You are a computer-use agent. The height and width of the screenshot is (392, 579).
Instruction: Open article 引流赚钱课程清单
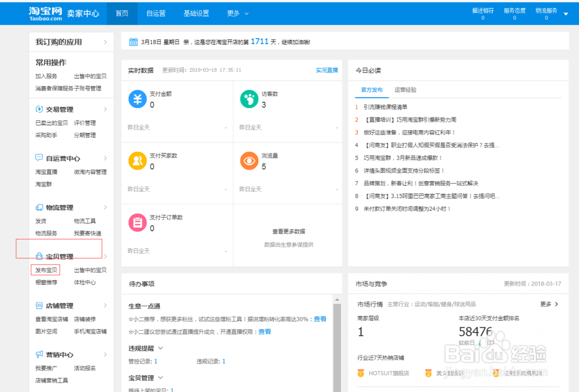click(385, 107)
